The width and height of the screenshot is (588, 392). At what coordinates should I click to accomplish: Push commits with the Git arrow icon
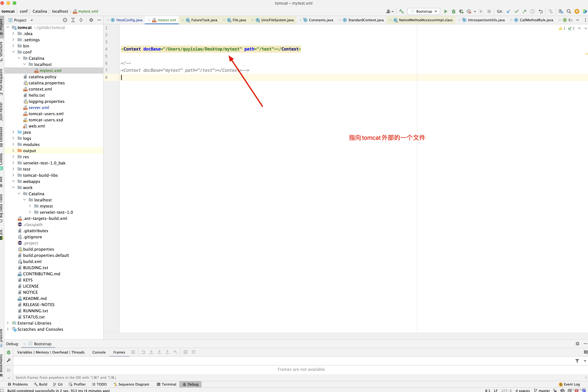coord(525,12)
